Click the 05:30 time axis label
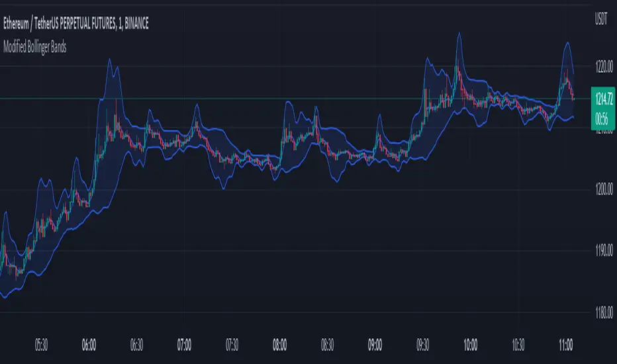 (41, 345)
